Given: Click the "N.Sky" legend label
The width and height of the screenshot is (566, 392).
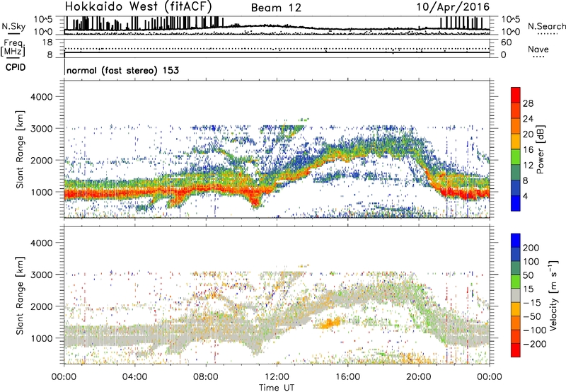Looking at the screenshot, I should pos(13,26).
